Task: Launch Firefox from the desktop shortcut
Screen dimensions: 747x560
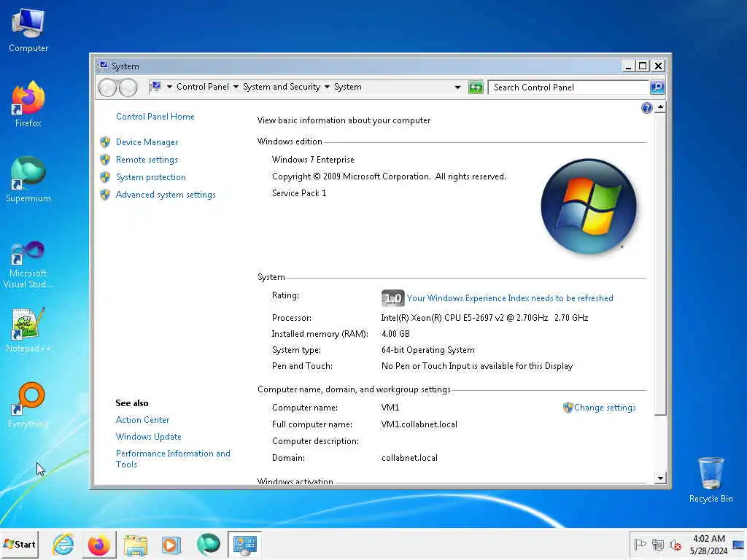Action: [28, 105]
